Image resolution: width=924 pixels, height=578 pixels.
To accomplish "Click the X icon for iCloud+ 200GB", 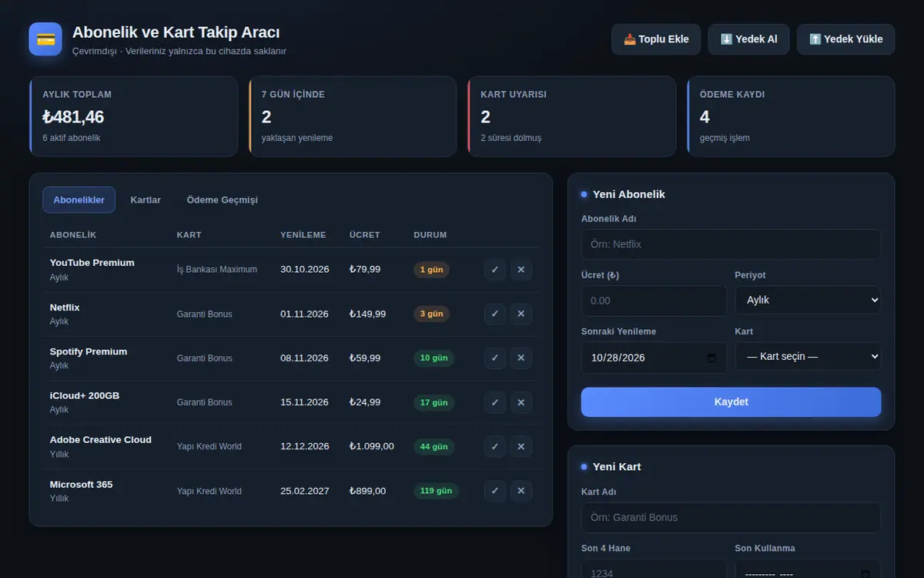I will [521, 402].
